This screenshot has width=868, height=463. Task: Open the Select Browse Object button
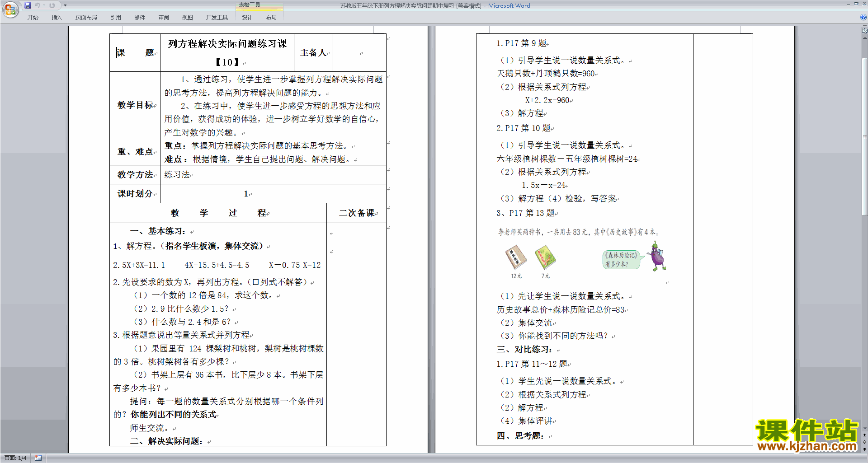coord(865,442)
